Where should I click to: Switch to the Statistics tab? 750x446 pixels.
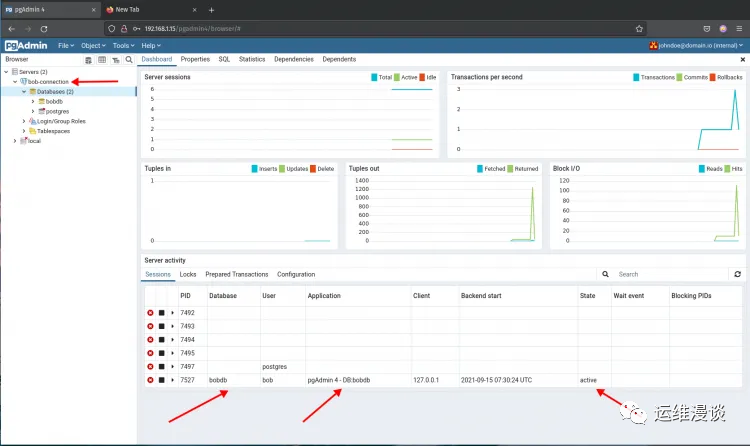pyautogui.click(x=252, y=59)
